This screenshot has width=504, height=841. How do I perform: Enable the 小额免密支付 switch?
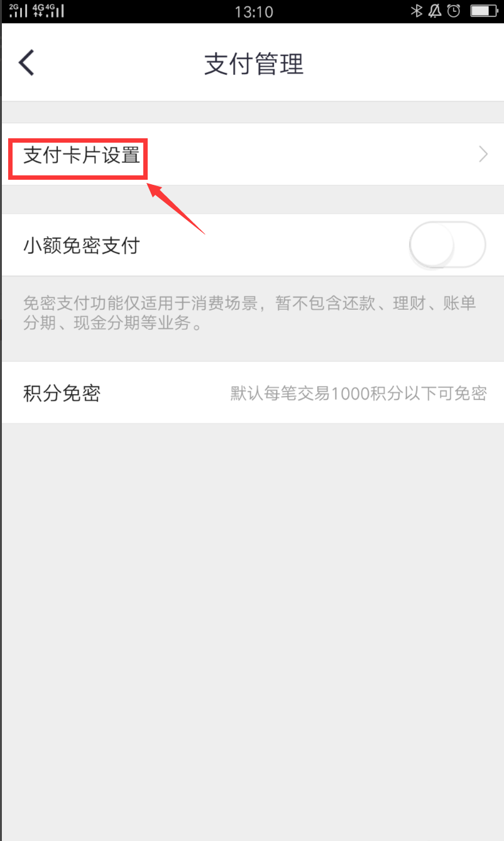point(447,245)
